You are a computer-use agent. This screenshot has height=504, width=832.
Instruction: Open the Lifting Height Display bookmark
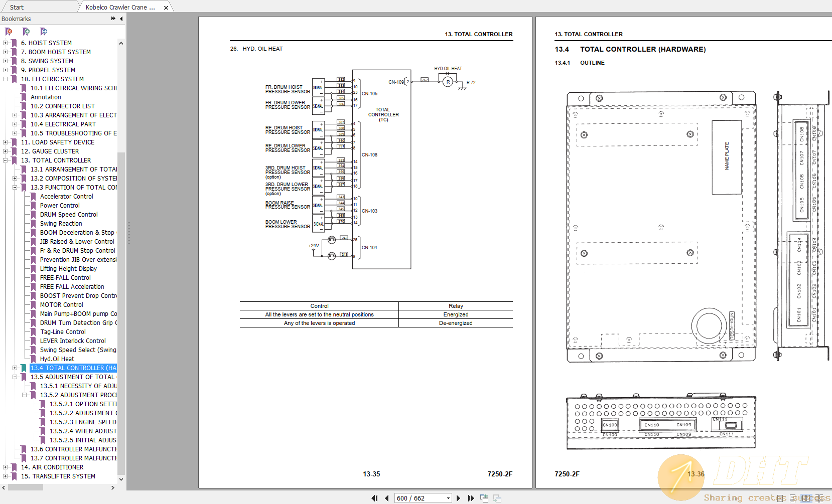68,269
